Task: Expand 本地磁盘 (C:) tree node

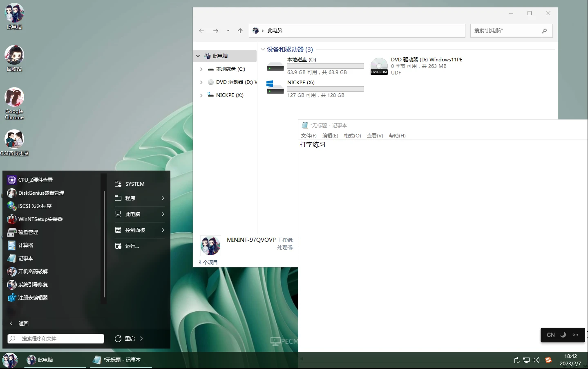Action: click(201, 69)
